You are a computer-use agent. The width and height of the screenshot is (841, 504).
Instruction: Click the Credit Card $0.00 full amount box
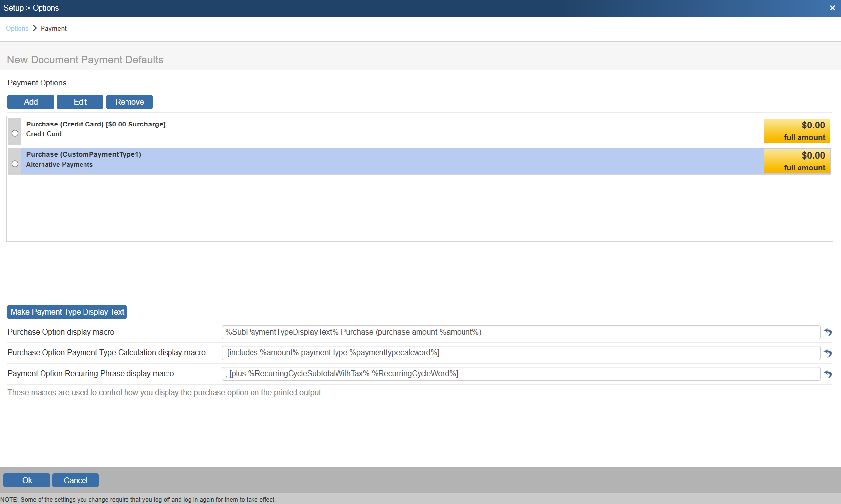click(797, 131)
